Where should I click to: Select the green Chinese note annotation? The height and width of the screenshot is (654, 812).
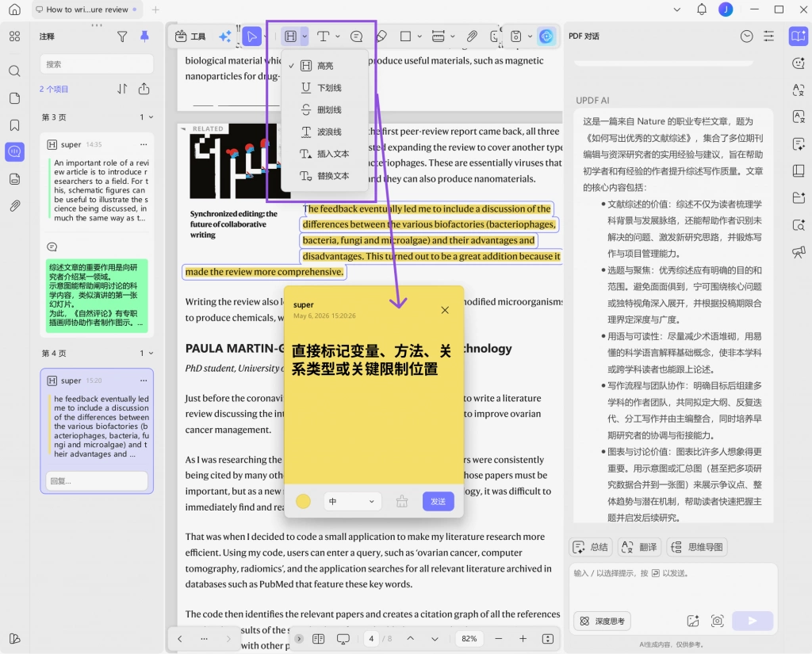pyautogui.click(x=97, y=296)
